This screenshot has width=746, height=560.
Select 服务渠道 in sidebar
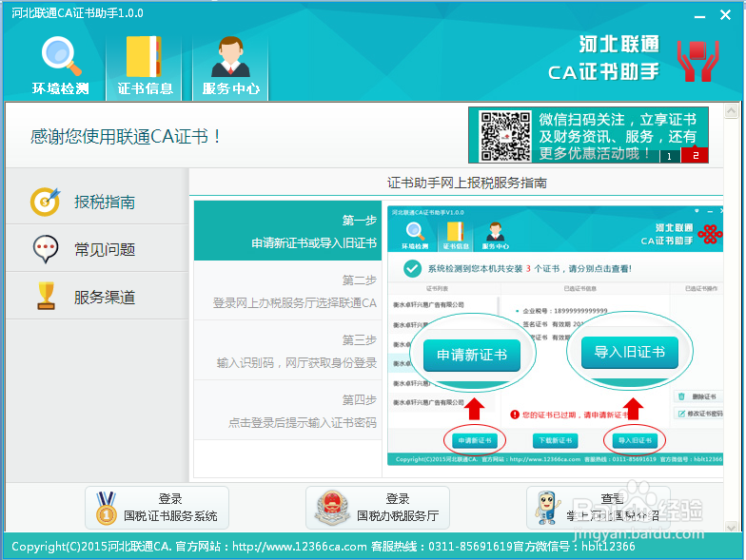coord(97,297)
